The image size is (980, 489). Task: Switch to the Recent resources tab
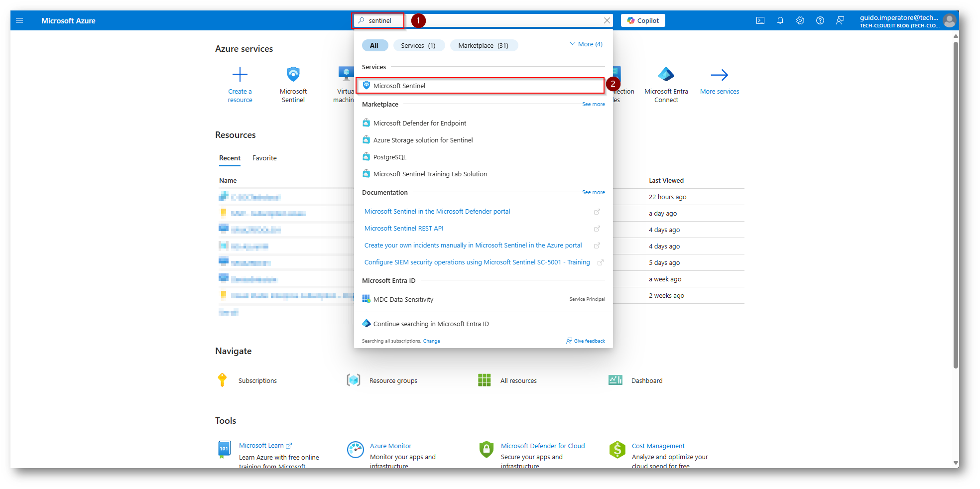pos(230,158)
